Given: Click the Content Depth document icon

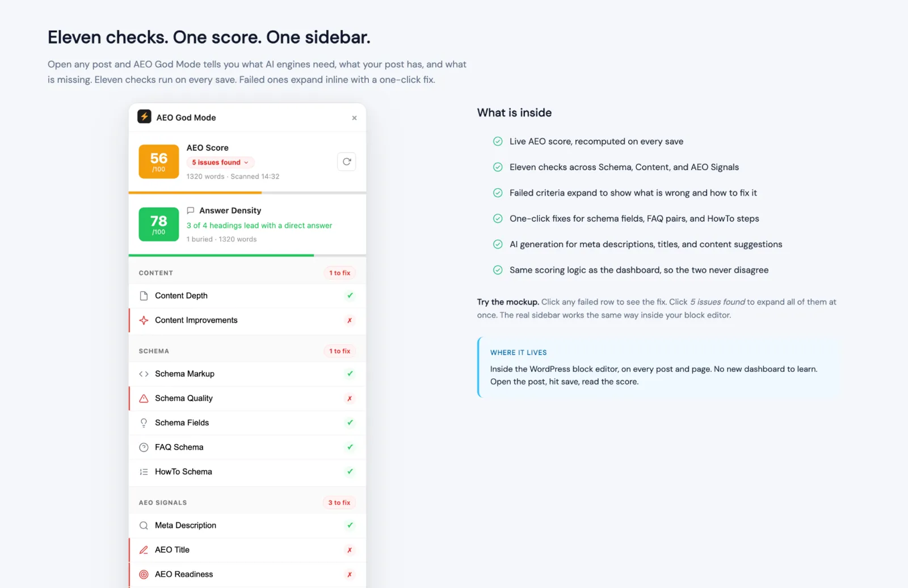Looking at the screenshot, I should point(144,295).
